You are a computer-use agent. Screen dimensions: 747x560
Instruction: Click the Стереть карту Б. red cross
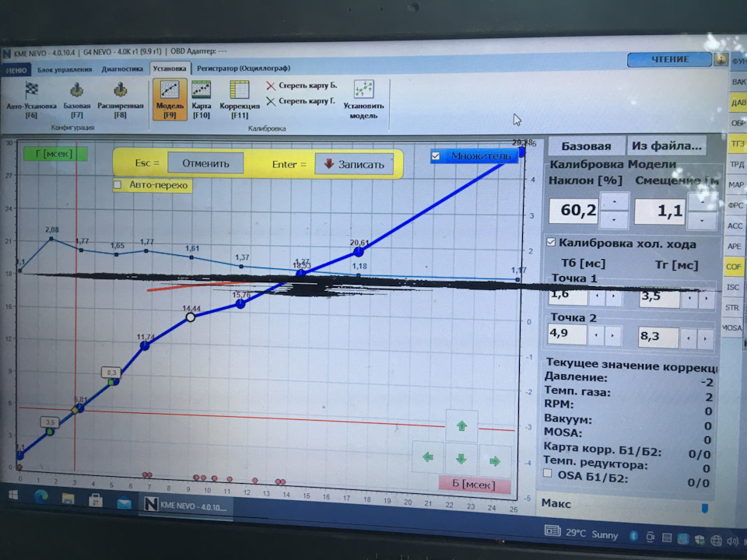tap(271, 86)
